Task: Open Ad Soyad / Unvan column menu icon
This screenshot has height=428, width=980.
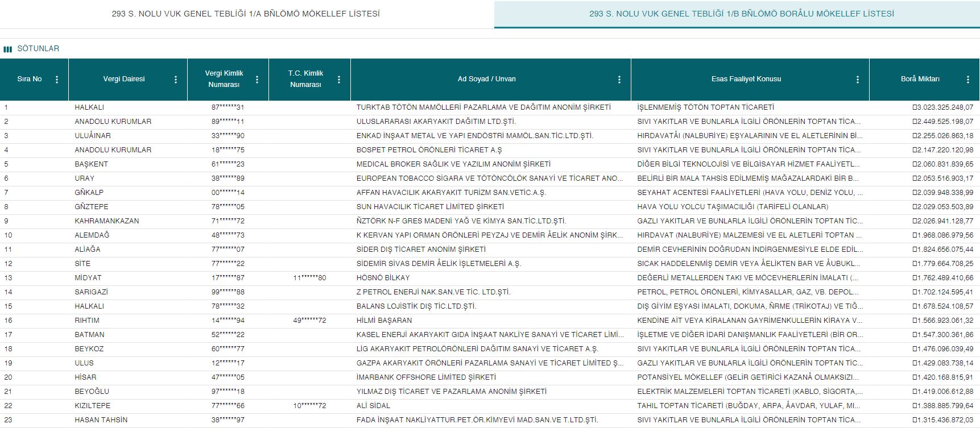Action: pos(619,80)
